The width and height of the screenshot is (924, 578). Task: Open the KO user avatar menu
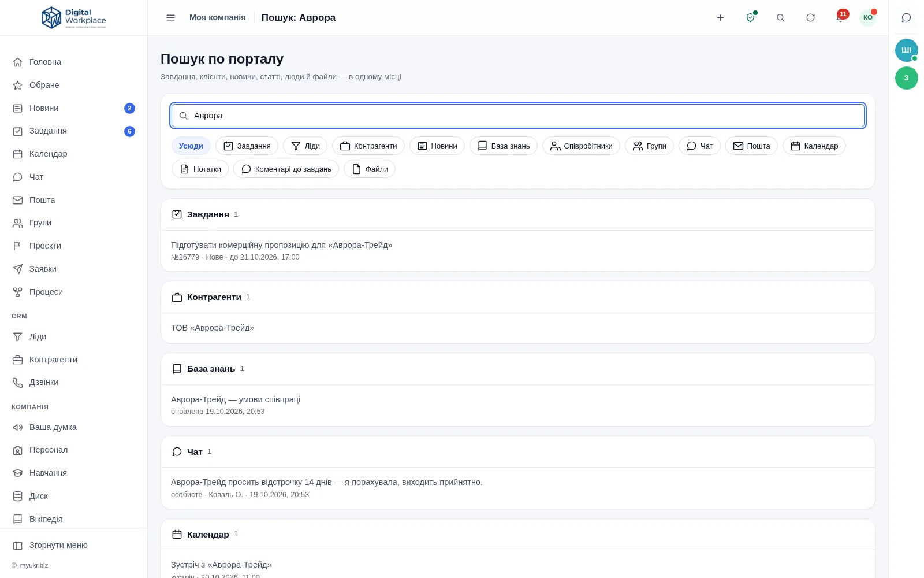[x=867, y=17]
